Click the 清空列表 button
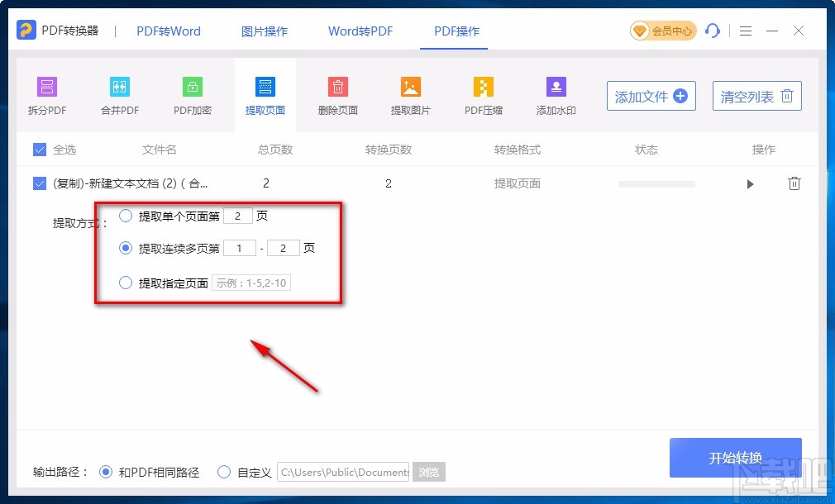 tap(756, 96)
